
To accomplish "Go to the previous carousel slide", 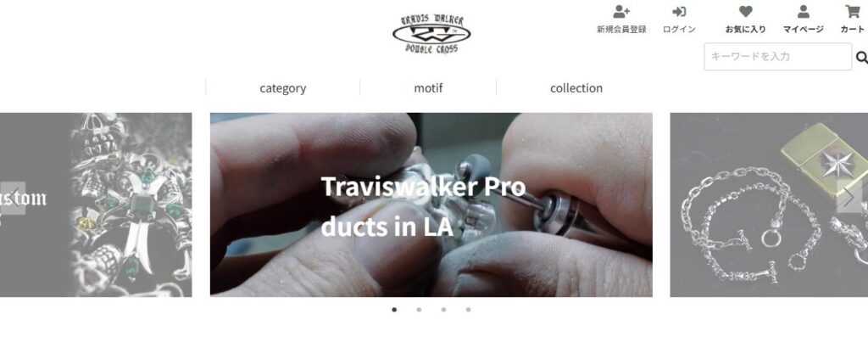I will 12,198.
